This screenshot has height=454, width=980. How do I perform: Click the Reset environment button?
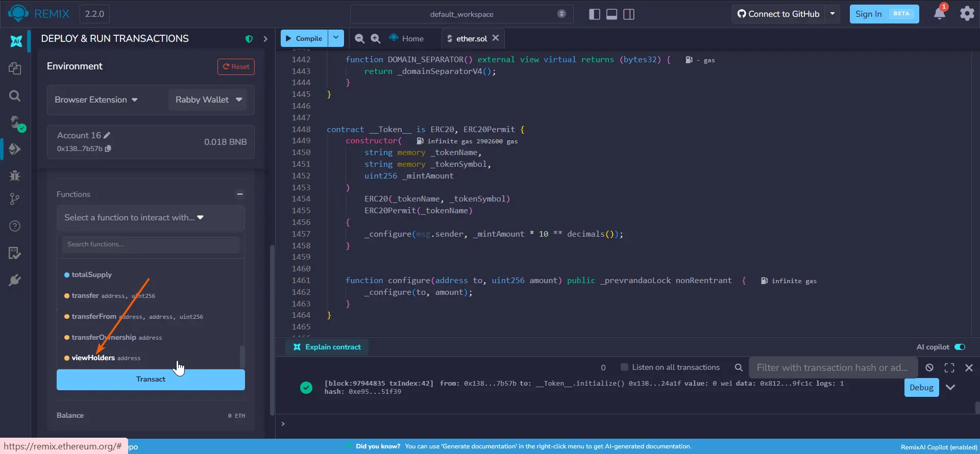(x=236, y=66)
